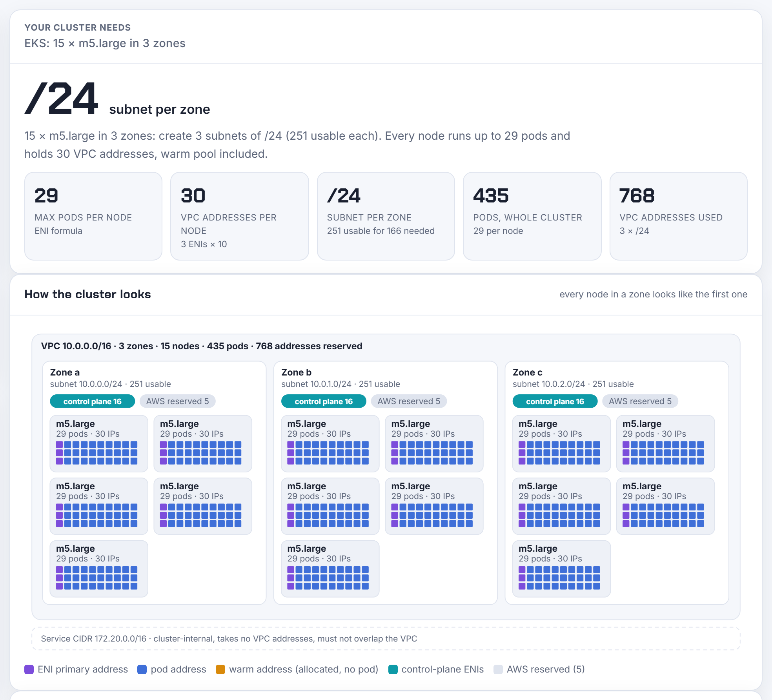Click the Service CIDR 172.20.0.0/16 note
The image size is (772, 700).
386,639
